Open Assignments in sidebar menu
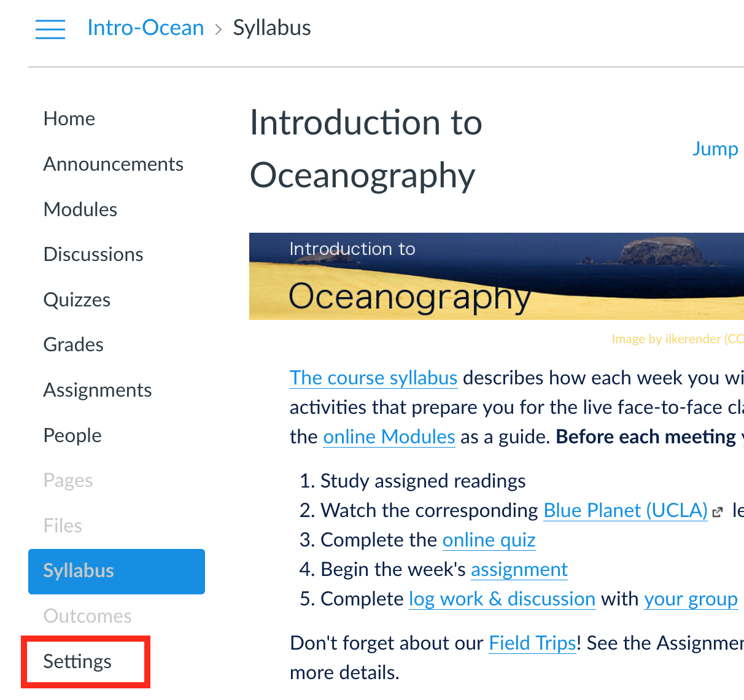This screenshot has width=744, height=700. click(x=98, y=390)
